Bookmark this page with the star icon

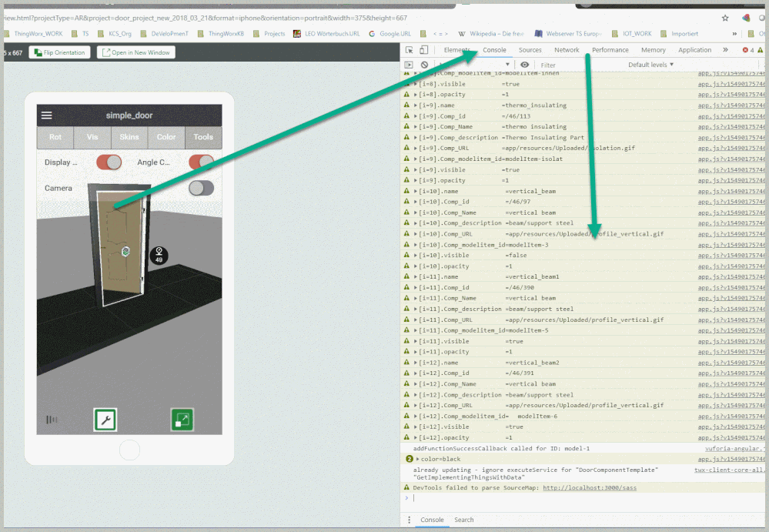click(x=725, y=18)
